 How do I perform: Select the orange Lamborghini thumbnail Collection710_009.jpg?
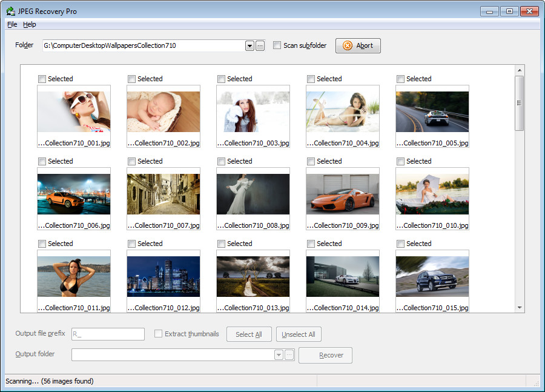click(x=342, y=194)
